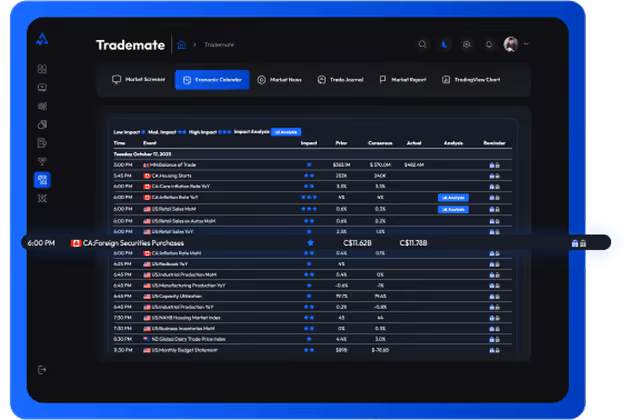Click the trophy icon in sidebar
This screenshot has height=420, width=633.
click(x=41, y=161)
